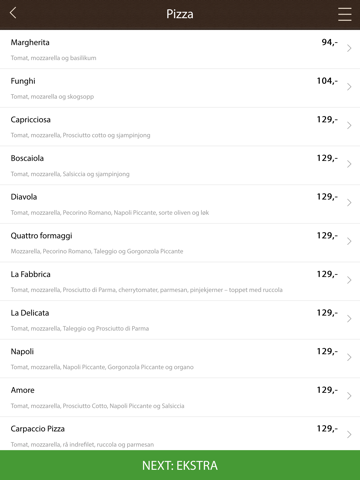Viewport: 360px width, 480px height.
Task: Select the Margherita pizza name
Action: tap(30, 43)
